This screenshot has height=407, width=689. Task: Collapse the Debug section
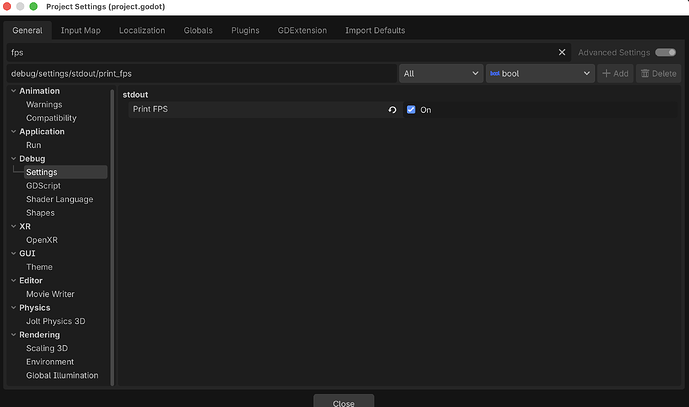coord(14,159)
